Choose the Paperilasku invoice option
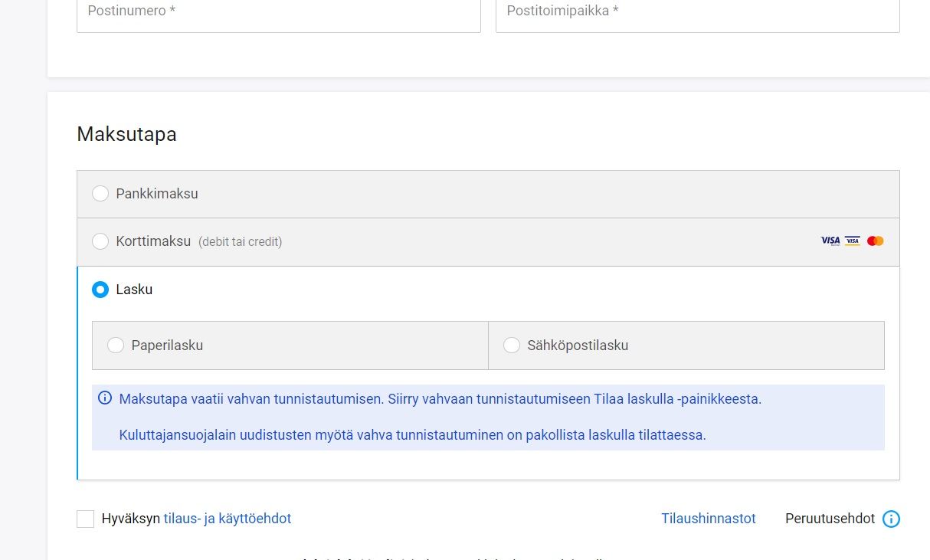The image size is (930, 560). click(116, 345)
